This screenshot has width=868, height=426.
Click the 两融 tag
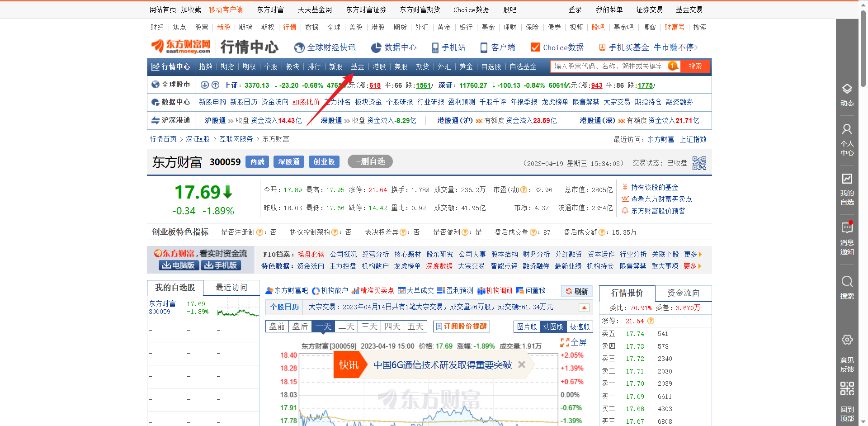pos(257,162)
